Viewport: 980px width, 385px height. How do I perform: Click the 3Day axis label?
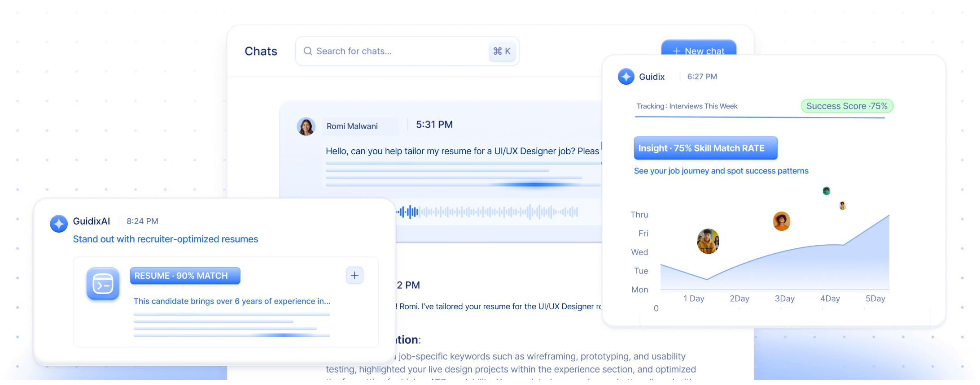click(785, 298)
